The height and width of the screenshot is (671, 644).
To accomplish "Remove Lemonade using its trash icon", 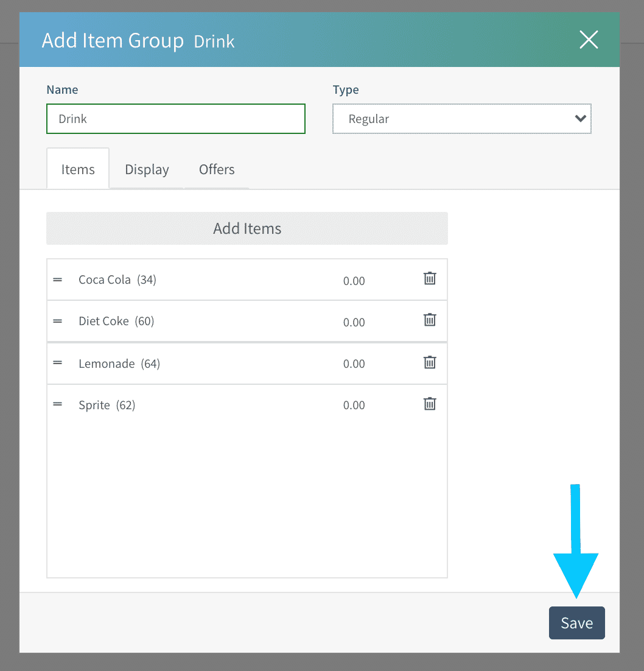I will tap(430, 363).
